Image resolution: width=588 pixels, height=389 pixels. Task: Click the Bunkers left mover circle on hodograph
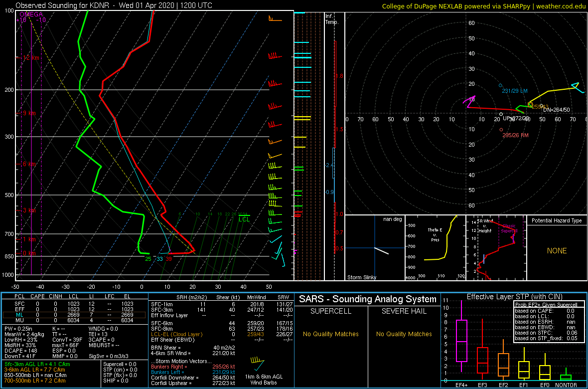tap(500, 86)
